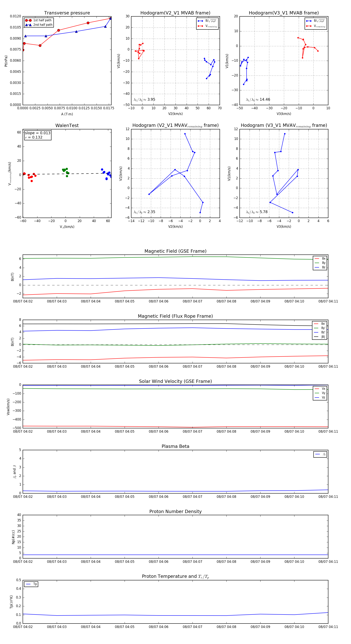Click the "Vremaining(km/s)" y-axis label

(10, 173)
